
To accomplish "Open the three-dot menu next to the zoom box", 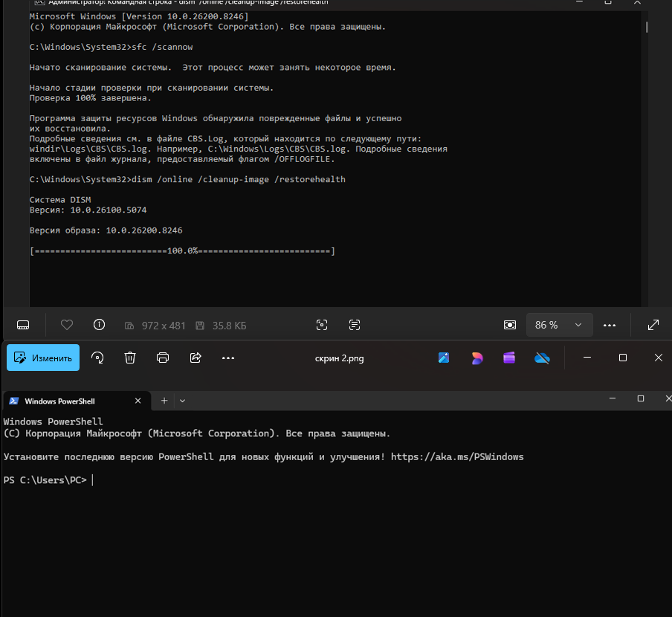I will click(610, 326).
